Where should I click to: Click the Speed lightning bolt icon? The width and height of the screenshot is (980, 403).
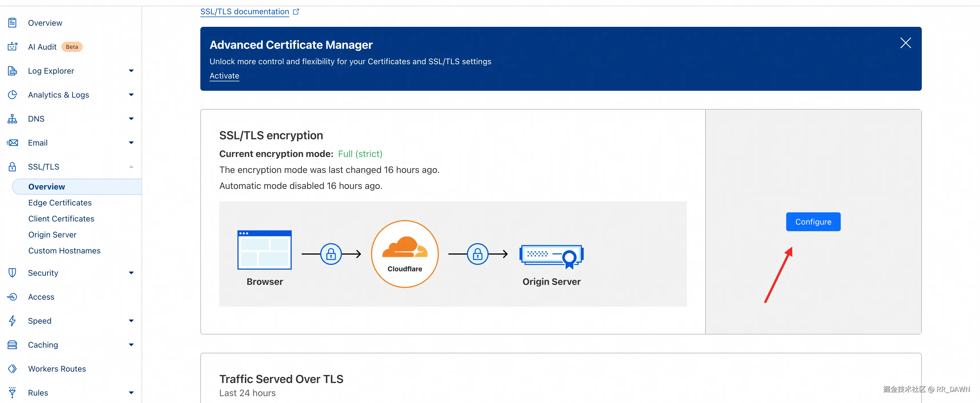pos(12,321)
